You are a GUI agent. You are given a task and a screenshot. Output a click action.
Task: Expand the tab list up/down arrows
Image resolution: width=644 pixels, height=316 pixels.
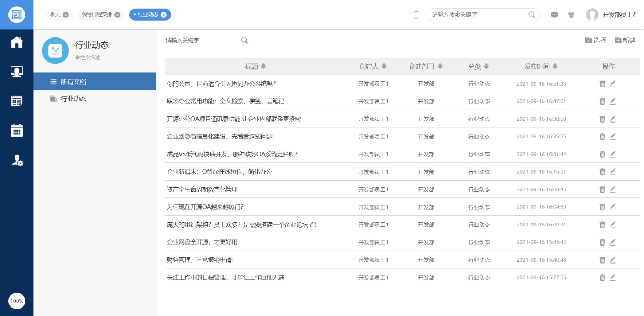click(x=416, y=14)
